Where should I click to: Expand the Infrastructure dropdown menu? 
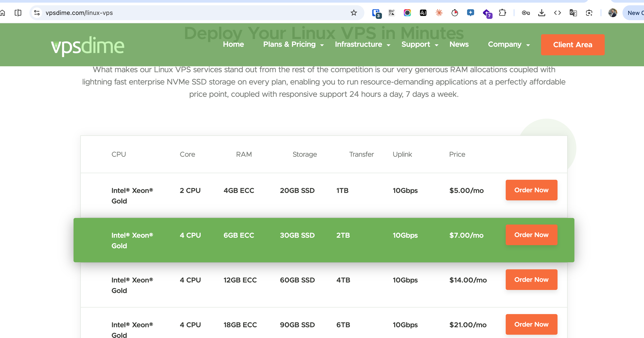pos(363,45)
